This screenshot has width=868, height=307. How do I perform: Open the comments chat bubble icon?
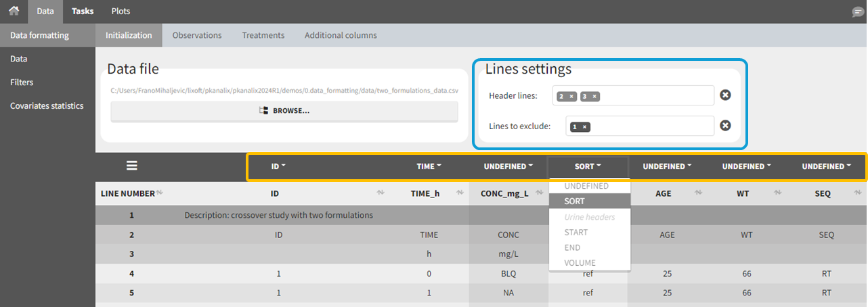click(857, 12)
